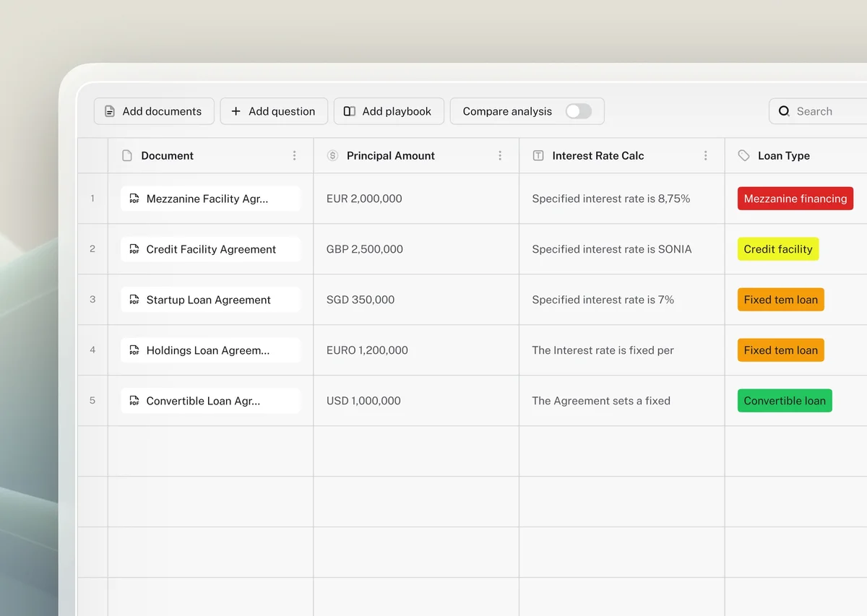Click the PDF icon next to Credit Facility Agreement
Viewport: 867px width, 616px height.
pyautogui.click(x=133, y=248)
